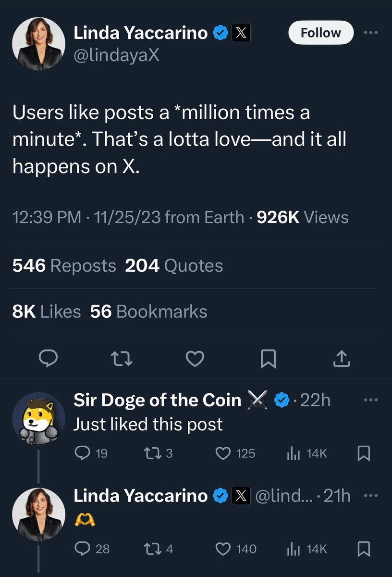The height and width of the screenshot is (577, 392).
Task: Like Linda Yaccarino's heart-hands reply
Action: [x=223, y=548]
